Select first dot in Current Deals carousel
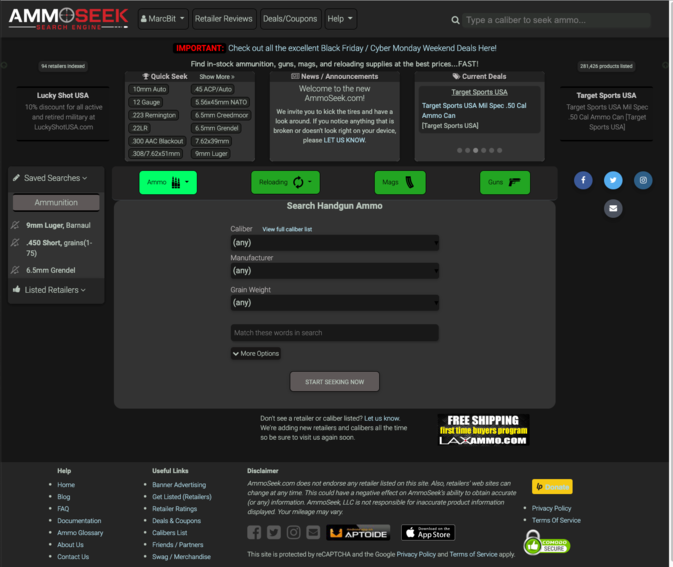Screen dimensions: 673x567 pyautogui.click(x=460, y=151)
